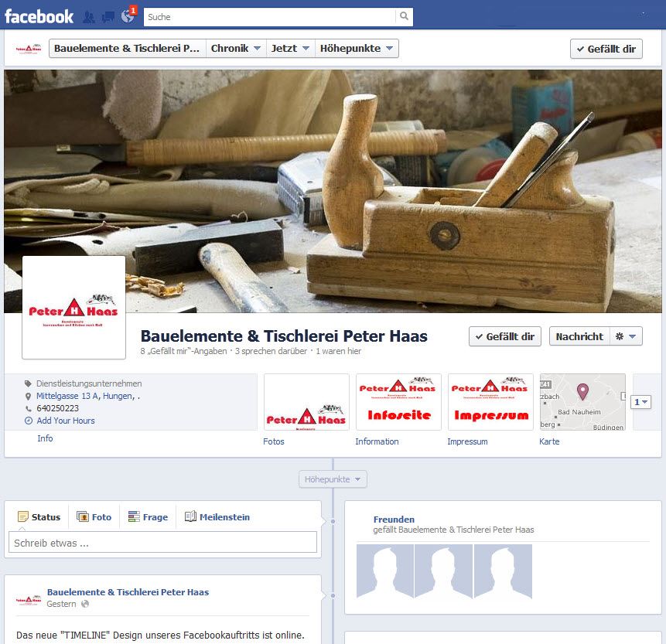Open gear settings dropdown next to Nachricht
This screenshot has height=644, width=666.
[x=626, y=336]
